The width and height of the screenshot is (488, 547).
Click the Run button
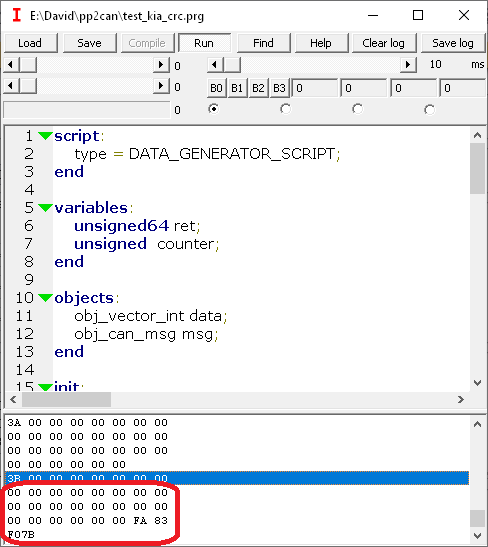tap(204, 43)
